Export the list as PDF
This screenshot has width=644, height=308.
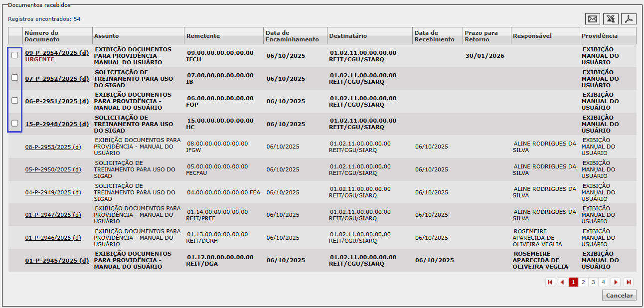pos(629,19)
